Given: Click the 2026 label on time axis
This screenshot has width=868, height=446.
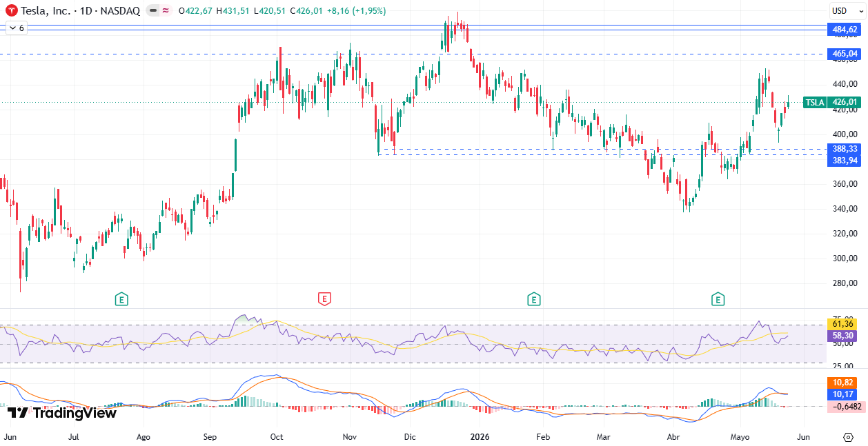Looking at the screenshot, I should coord(478,437).
